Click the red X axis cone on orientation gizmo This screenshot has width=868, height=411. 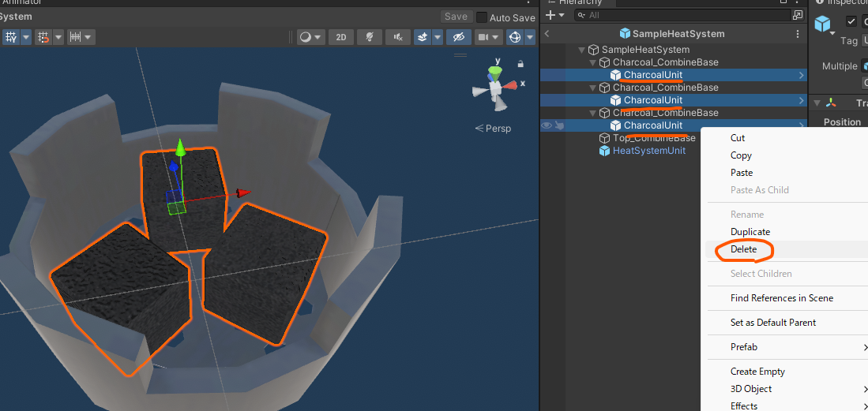pyautogui.click(x=512, y=85)
